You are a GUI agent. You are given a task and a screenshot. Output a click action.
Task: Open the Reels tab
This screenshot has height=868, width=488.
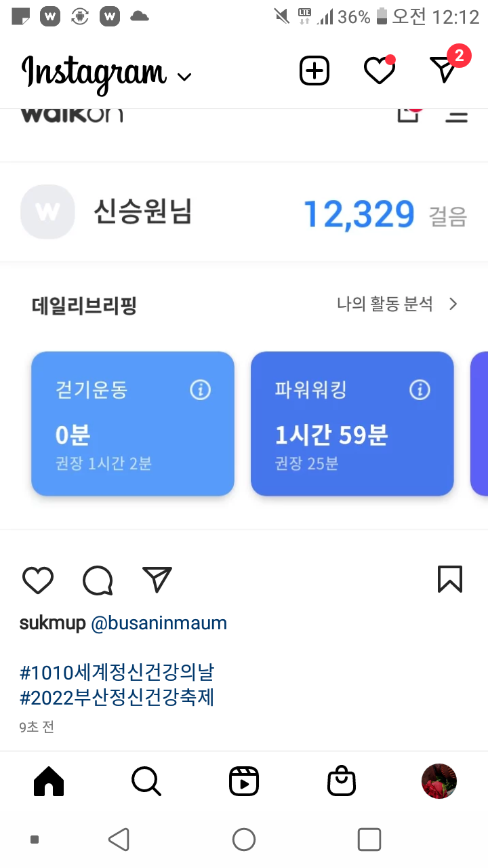(x=244, y=781)
